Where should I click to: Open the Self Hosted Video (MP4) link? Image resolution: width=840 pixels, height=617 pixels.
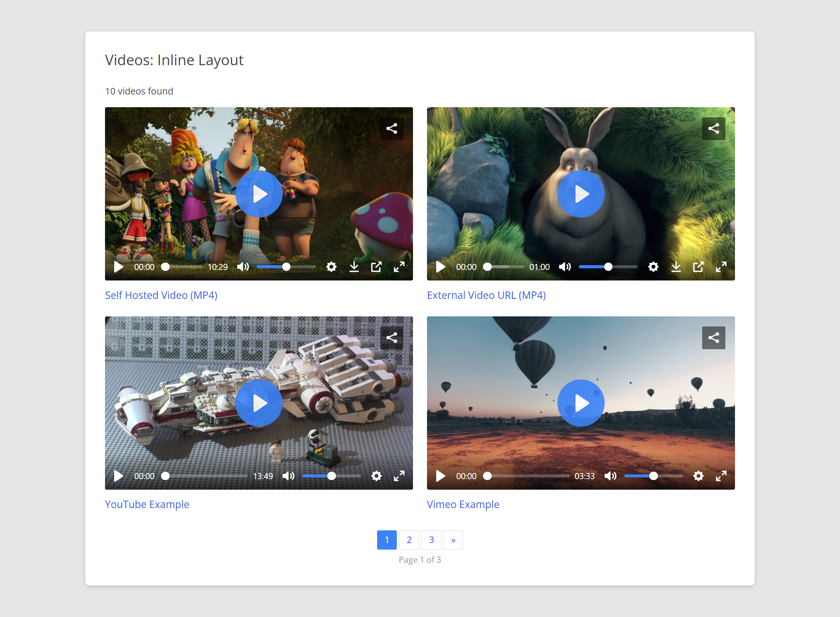(161, 295)
